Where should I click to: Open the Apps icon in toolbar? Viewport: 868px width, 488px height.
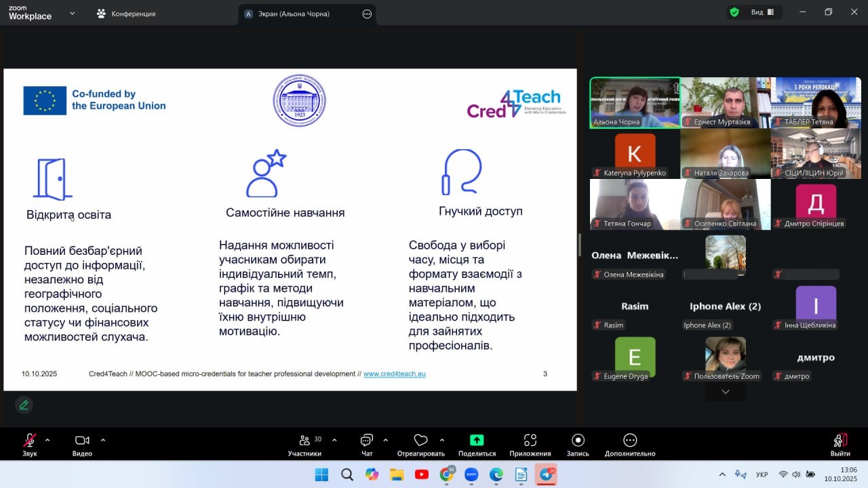[530, 441]
